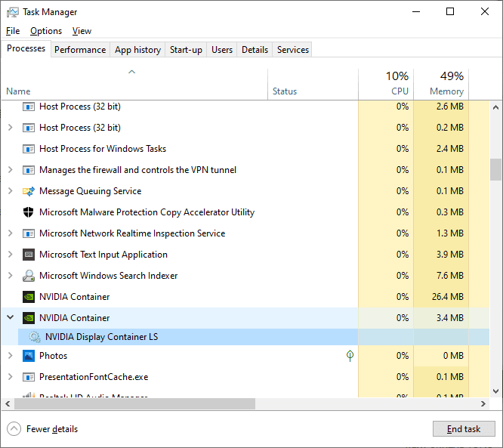Click the Microsoft Malware Protection shield icon
503x448 pixels.
pos(29,212)
